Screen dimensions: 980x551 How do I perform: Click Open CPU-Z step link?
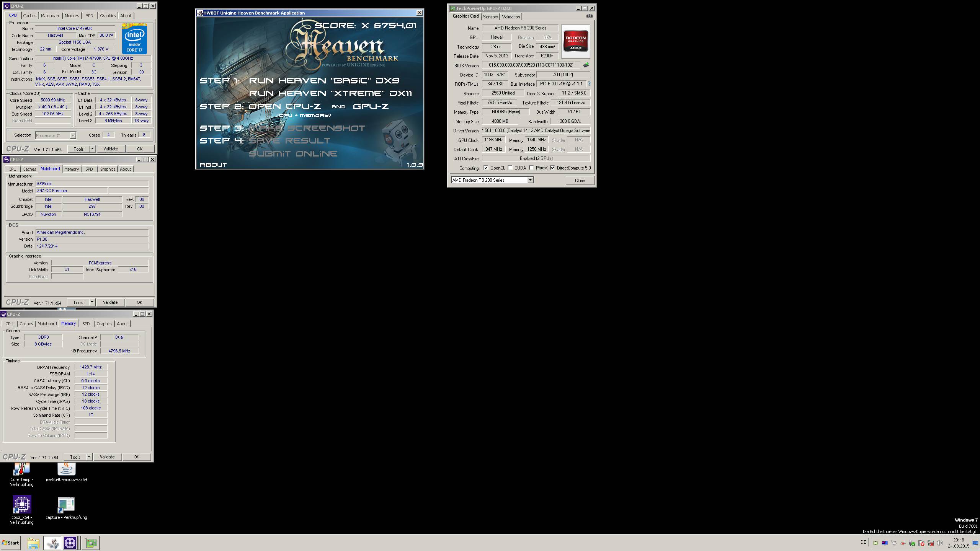coord(285,106)
